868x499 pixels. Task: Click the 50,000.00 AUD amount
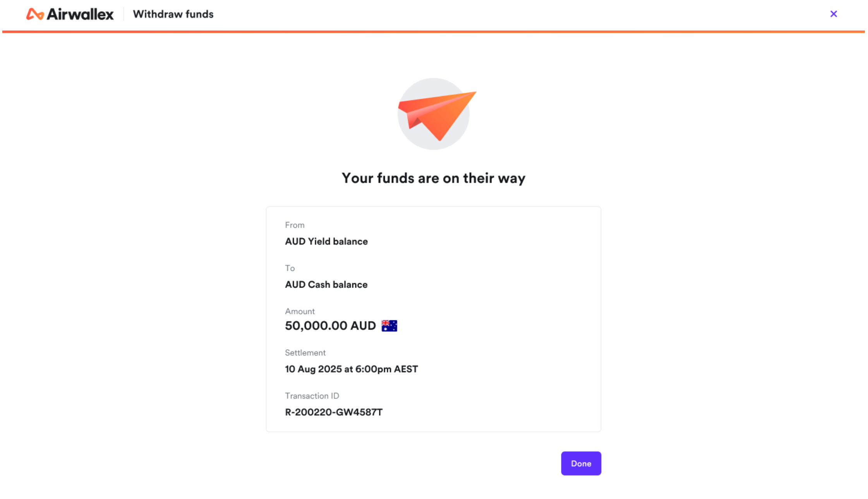tap(330, 326)
